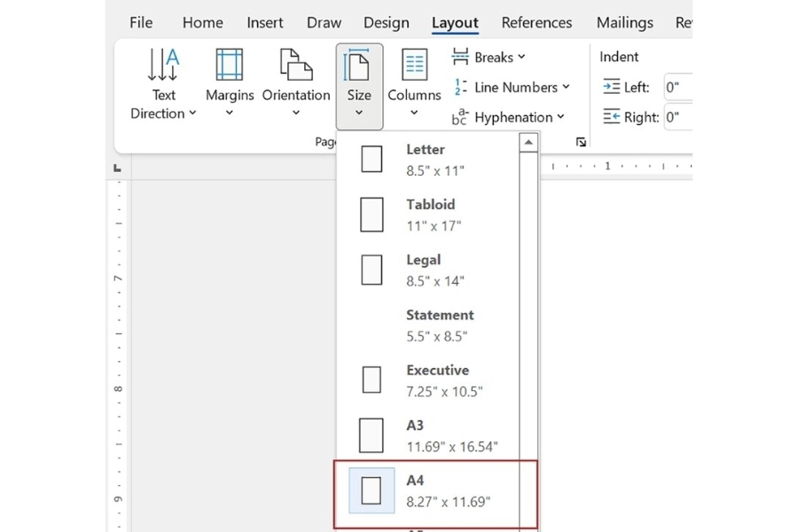The height and width of the screenshot is (532, 798).
Task: Expand the Line Numbers dropdown arrow
Action: coord(566,87)
